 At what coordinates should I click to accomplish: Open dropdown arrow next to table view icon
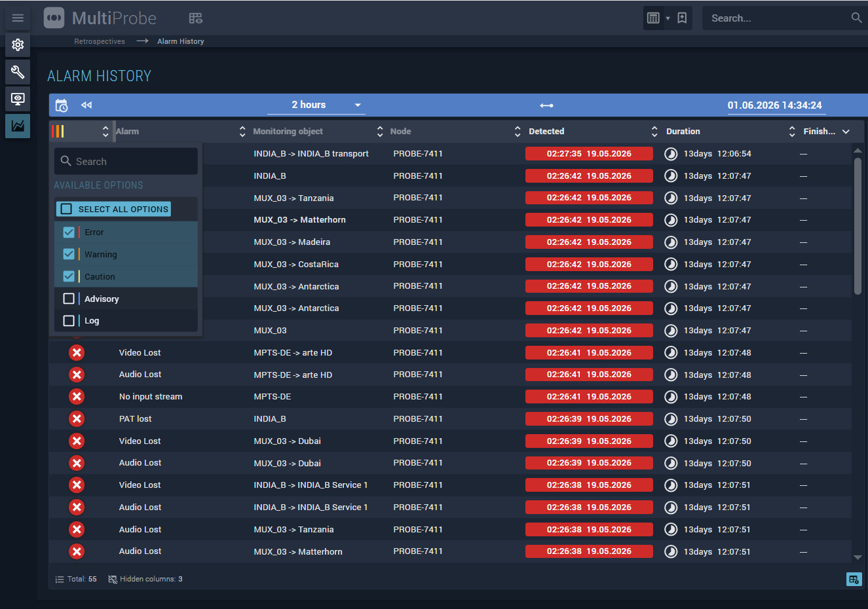click(668, 18)
